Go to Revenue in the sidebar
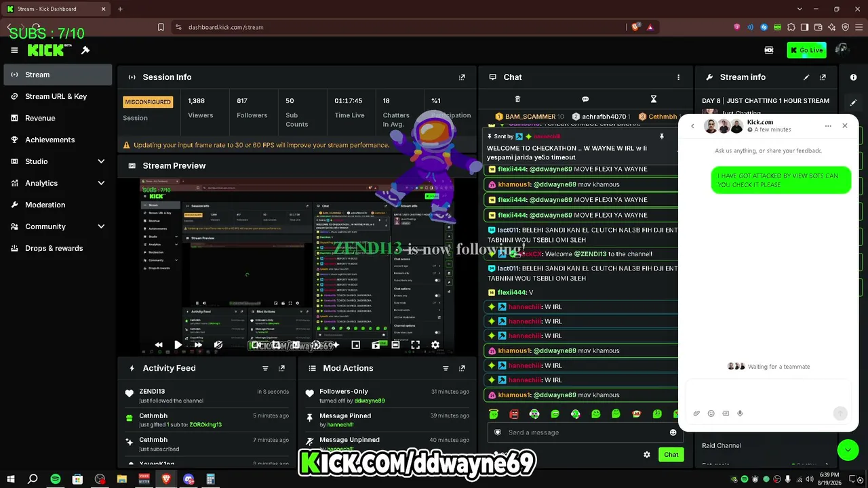Screen dimensions: 868x488 58,118
